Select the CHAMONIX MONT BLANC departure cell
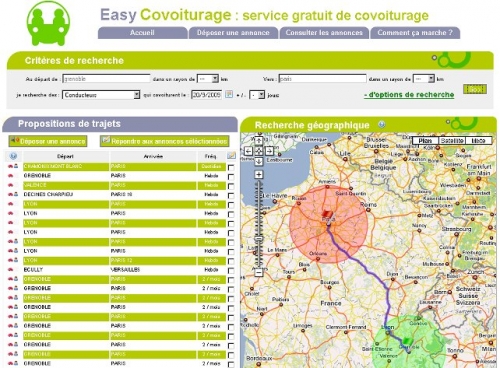This screenshot has height=368, width=500. (x=66, y=166)
